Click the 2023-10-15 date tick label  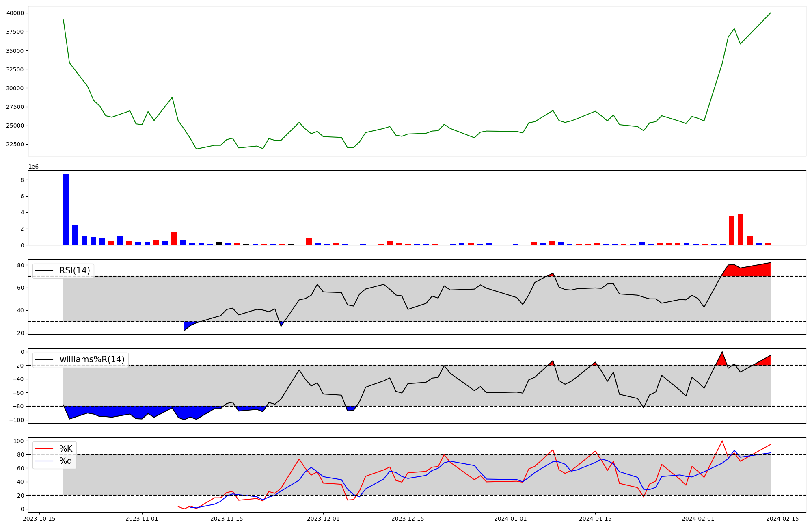coord(39,519)
